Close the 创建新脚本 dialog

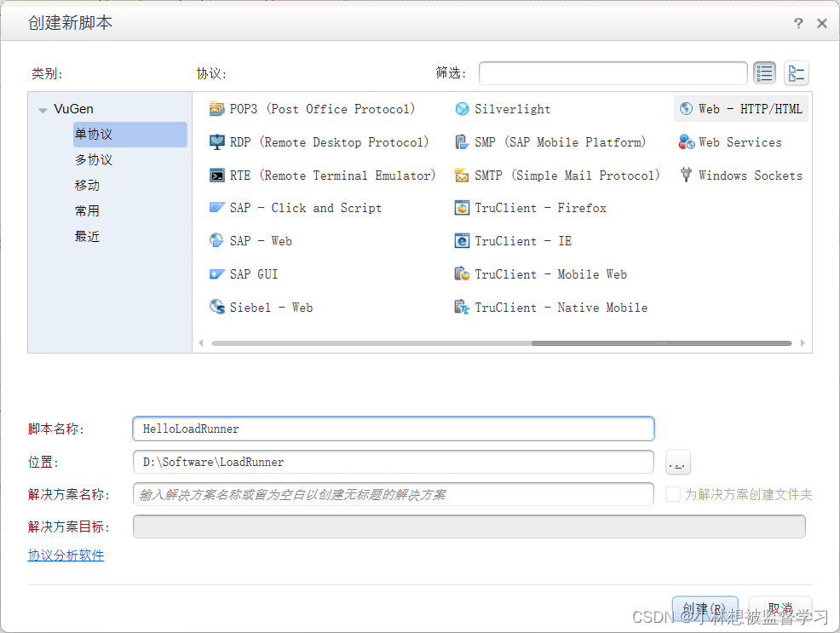(822, 23)
